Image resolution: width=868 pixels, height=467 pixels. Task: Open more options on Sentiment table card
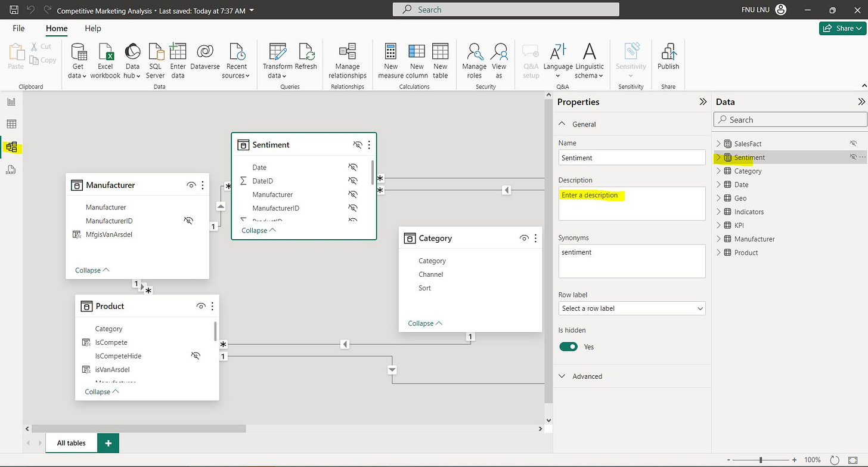coord(369,145)
